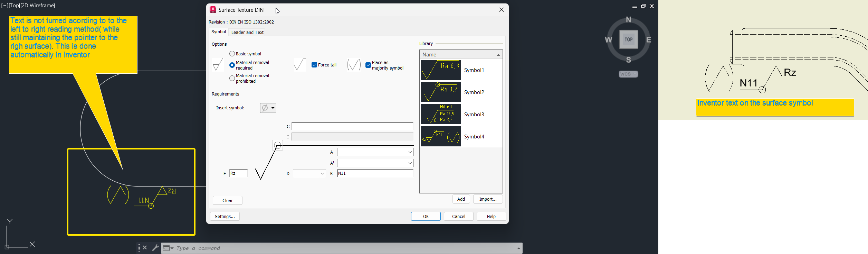868x254 pixels.
Task: Select Symbol4 N11 thumbnail
Action: (x=441, y=136)
